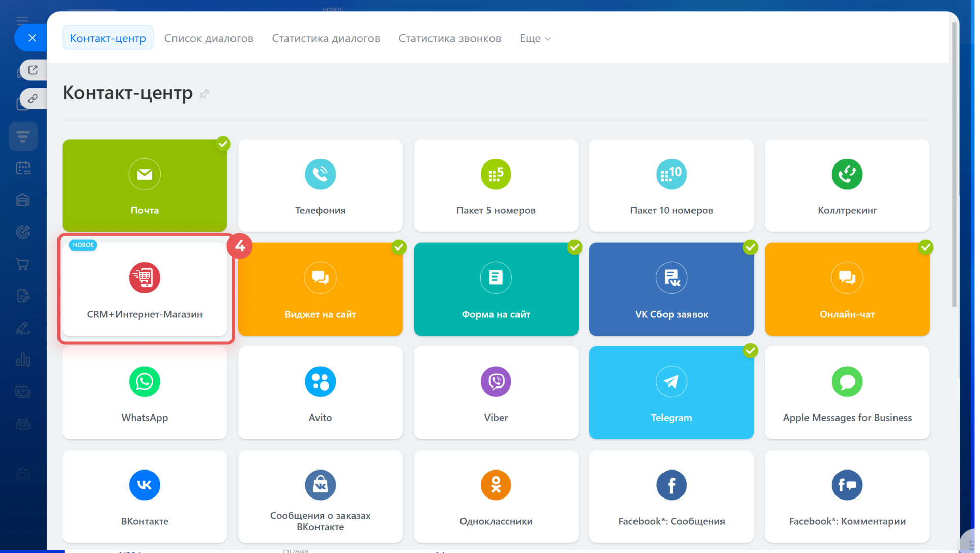The width and height of the screenshot is (980, 553).
Task: Open the hamburger menu in left sidebar
Action: point(22,20)
